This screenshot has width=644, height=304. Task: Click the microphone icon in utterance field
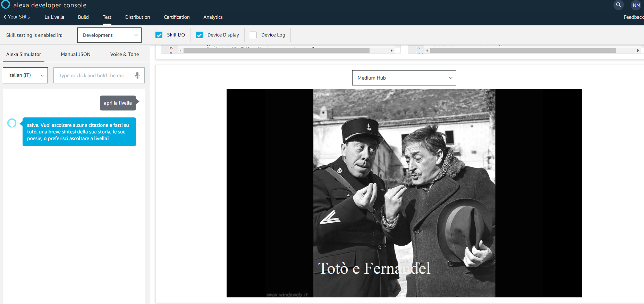(137, 75)
